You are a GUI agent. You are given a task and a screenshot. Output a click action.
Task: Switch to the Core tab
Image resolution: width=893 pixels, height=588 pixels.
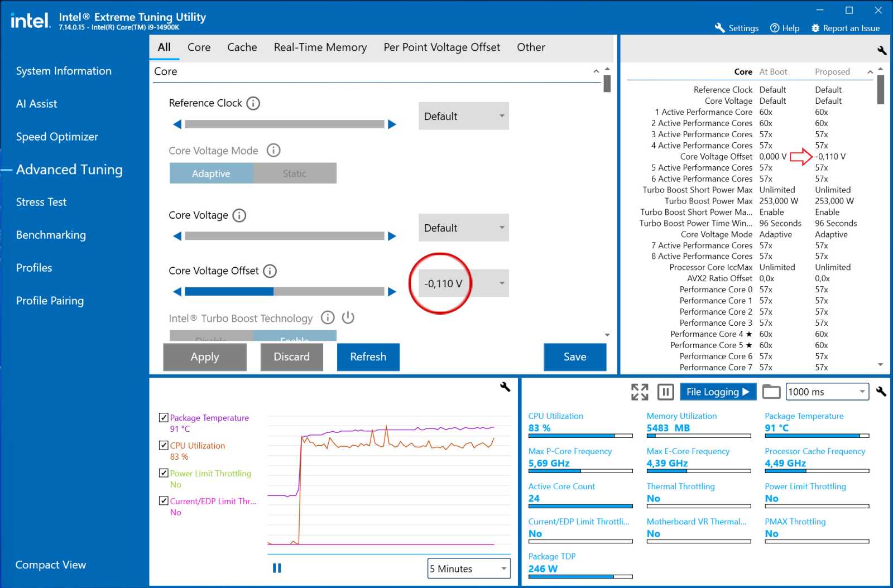(199, 47)
